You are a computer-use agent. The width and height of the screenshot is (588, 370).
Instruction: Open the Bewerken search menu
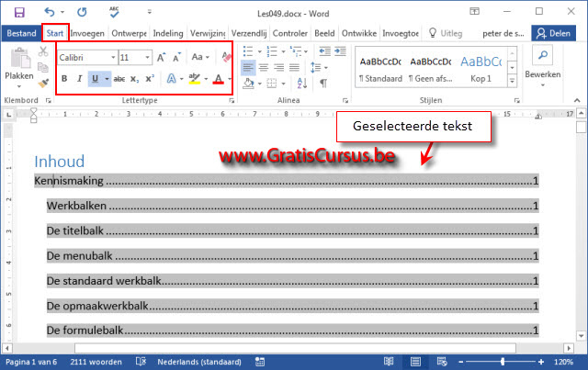pyautogui.click(x=543, y=66)
